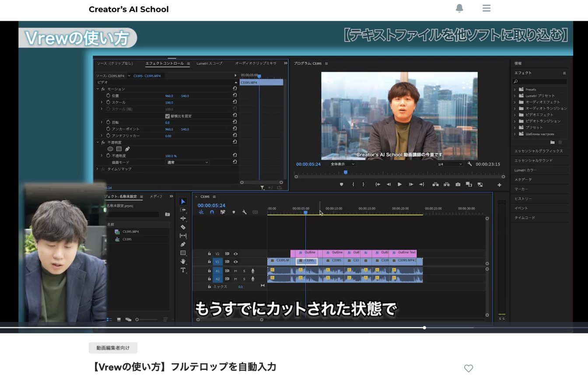Mute the A1 audio track
This screenshot has width=588, height=378.
[235, 271]
